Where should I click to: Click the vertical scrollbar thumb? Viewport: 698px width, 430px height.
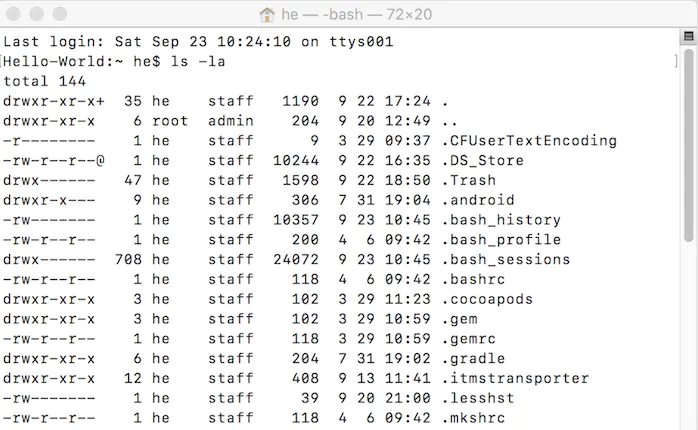click(689, 145)
